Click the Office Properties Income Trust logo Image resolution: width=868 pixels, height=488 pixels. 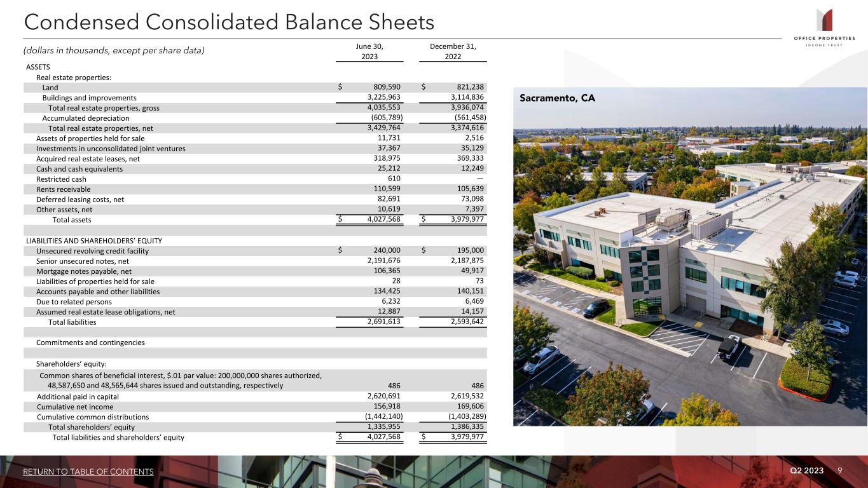point(823,27)
